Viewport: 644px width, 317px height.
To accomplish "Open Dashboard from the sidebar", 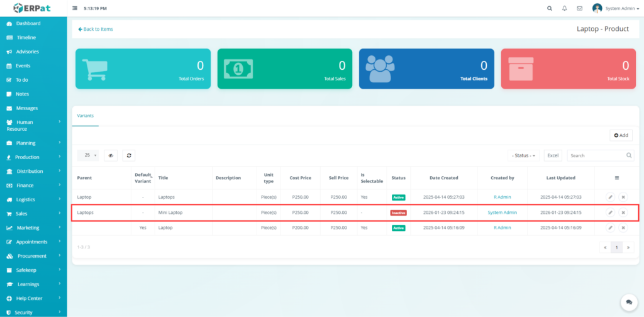I will click(x=28, y=23).
